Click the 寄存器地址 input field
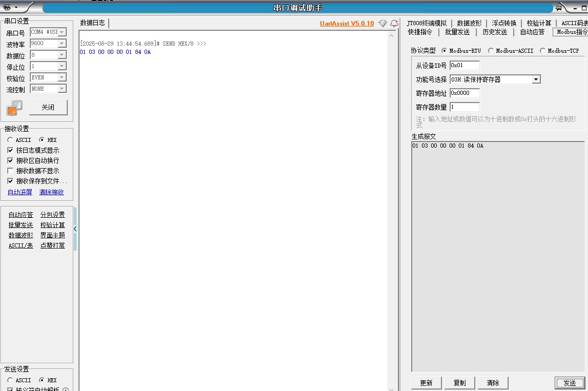588x391 pixels. [x=464, y=93]
